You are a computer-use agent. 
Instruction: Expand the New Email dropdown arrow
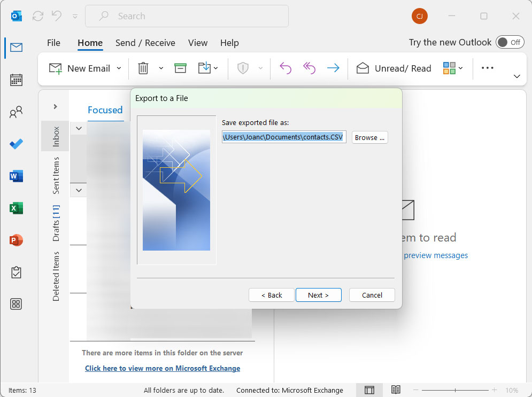pos(119,68)
